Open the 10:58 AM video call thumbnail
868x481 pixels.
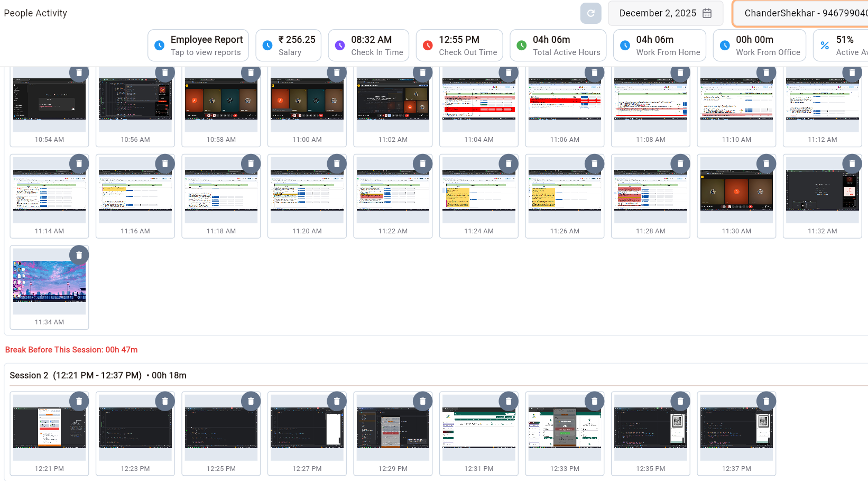click(221, 99)
